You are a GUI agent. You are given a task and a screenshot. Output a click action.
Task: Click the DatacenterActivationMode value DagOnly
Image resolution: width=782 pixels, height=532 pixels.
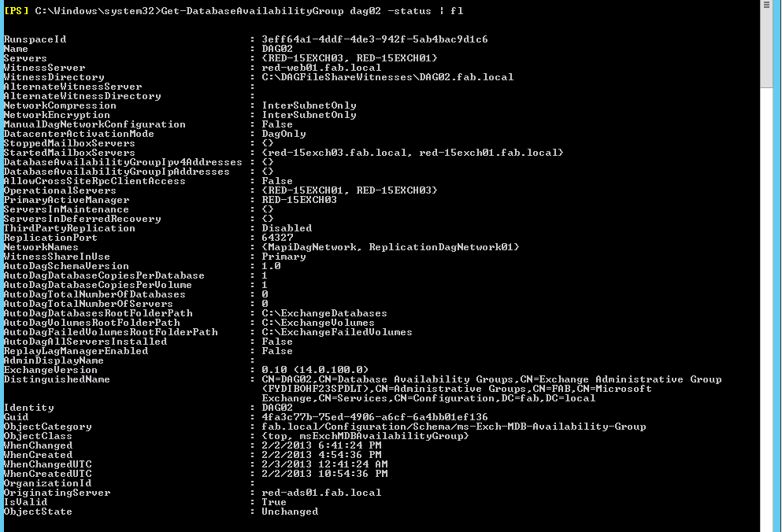click(284, 134)
